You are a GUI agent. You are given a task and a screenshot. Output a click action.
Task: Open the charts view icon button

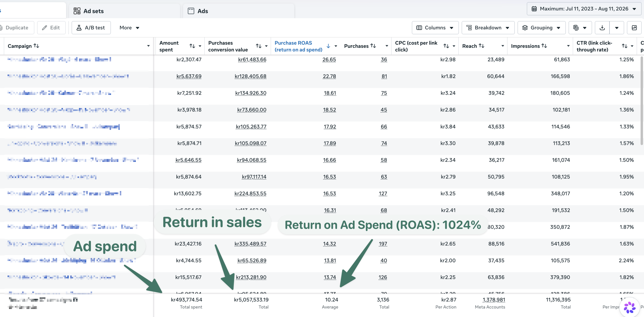pyautogui.click(x=634, y=28)
